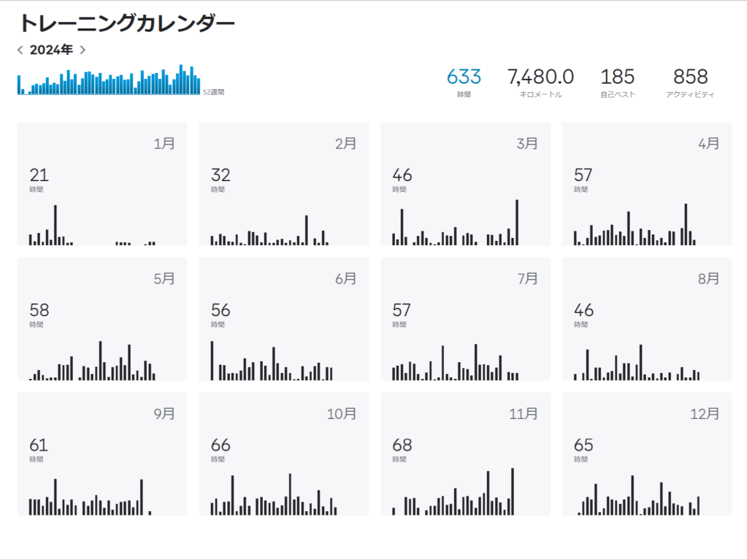747x560 pixels.
Task: Select the 7,480.0 キロメートル stat
Action: pyautogui.click(x=540, y=82)
